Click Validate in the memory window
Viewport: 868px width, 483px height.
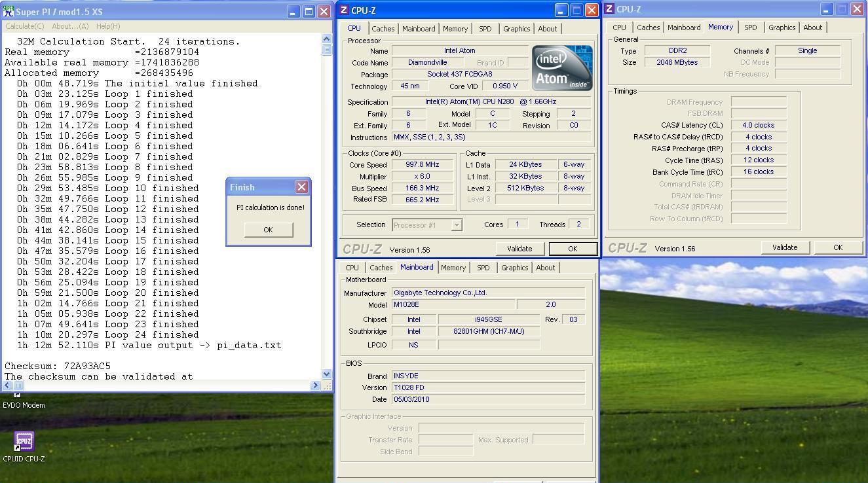[x=785, y=247]
